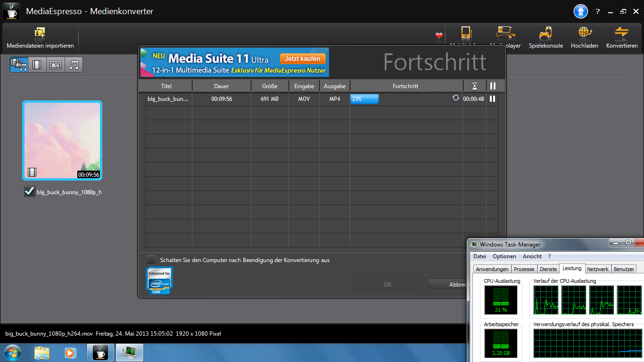Click the 23% conversion progress bar
Viewport: 644px width, 362px height.
click(364, 99)
